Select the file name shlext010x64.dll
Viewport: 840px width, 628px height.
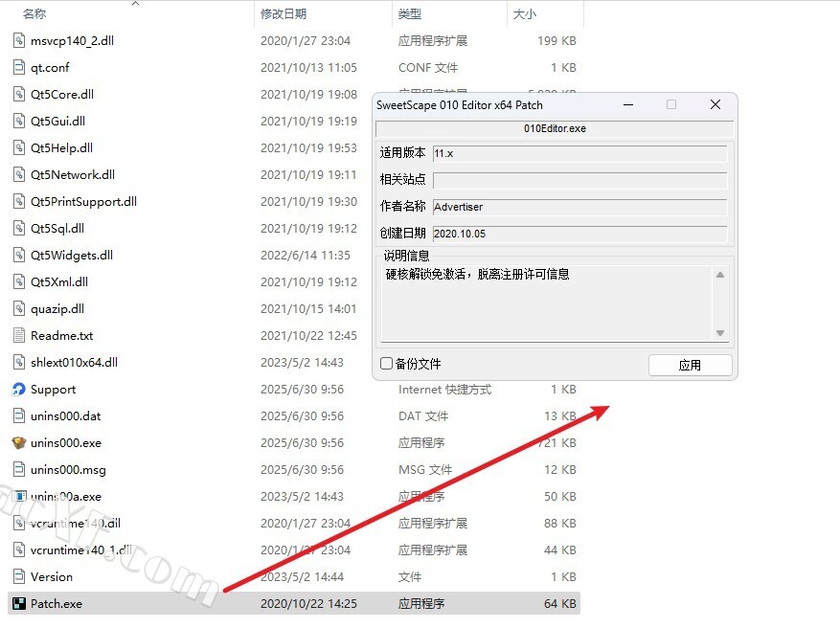coord(74,363)
